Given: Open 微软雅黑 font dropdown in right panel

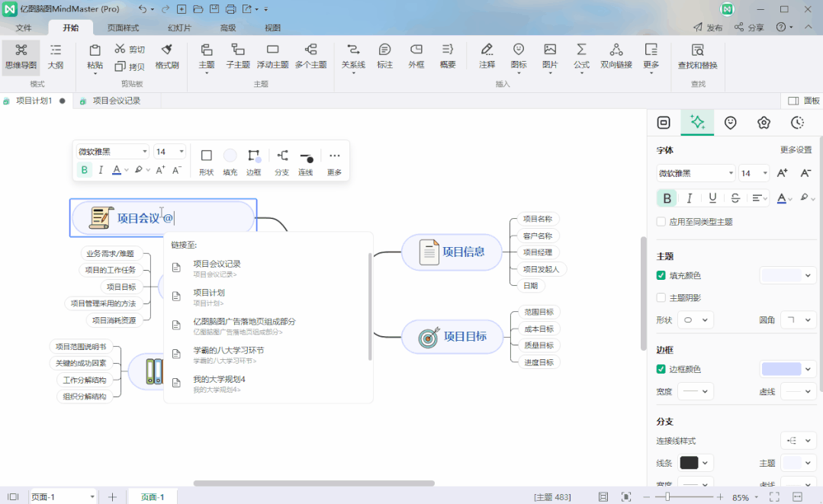Looking at the screenshot, I should click(x=696, y=173).
